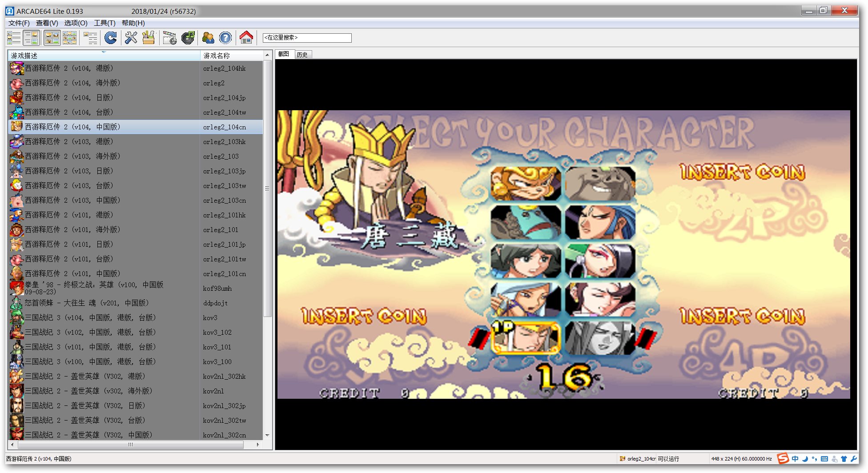Select 西游释厄传 2 (v101, 港版) row
This screenshot has height=473, width=868.
click(136, 215)
